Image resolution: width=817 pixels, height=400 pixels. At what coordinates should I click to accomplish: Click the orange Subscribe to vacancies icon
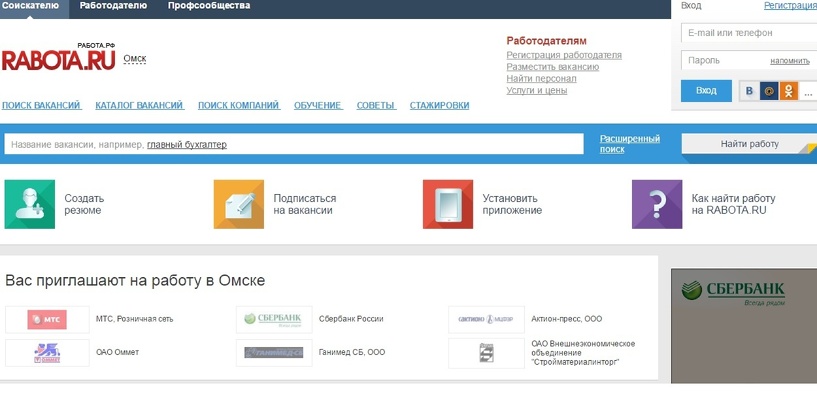[x=239, y=204]
